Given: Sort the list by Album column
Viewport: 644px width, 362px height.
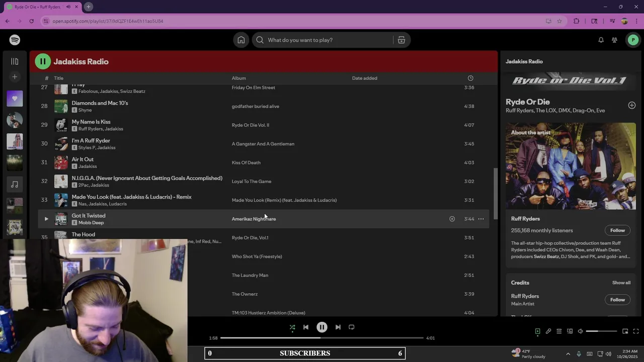Looking at the screenshot, I should tap(239, 78).
